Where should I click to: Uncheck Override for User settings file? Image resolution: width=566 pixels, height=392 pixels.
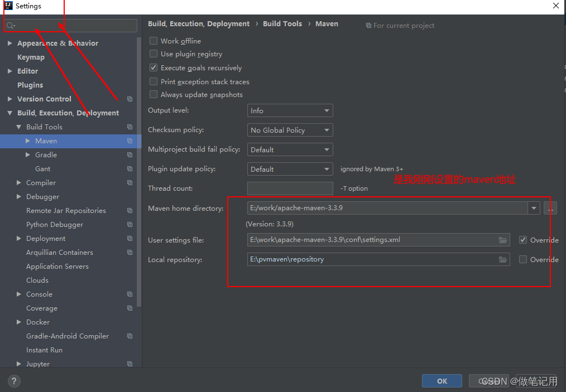(x=522, y=240)
